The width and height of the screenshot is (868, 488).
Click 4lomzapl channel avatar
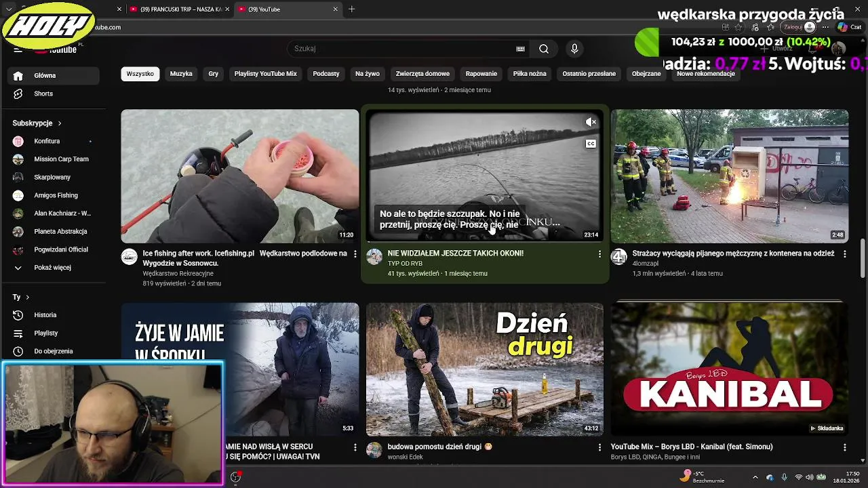point(618,257)
